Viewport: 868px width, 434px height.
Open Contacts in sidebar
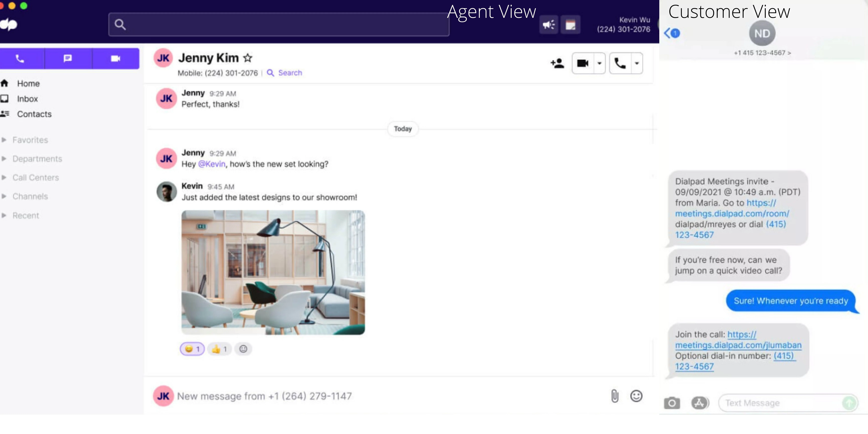(x=34, y=114)
